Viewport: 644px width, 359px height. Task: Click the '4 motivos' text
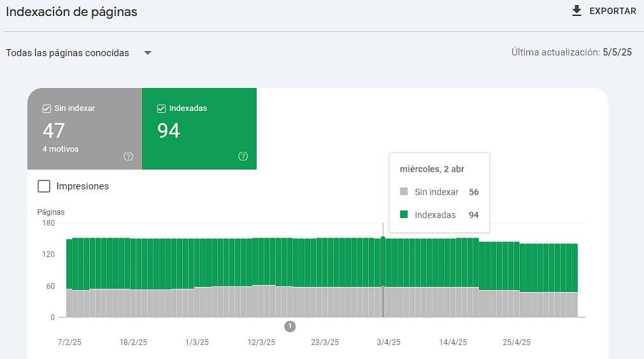(61, 149)
